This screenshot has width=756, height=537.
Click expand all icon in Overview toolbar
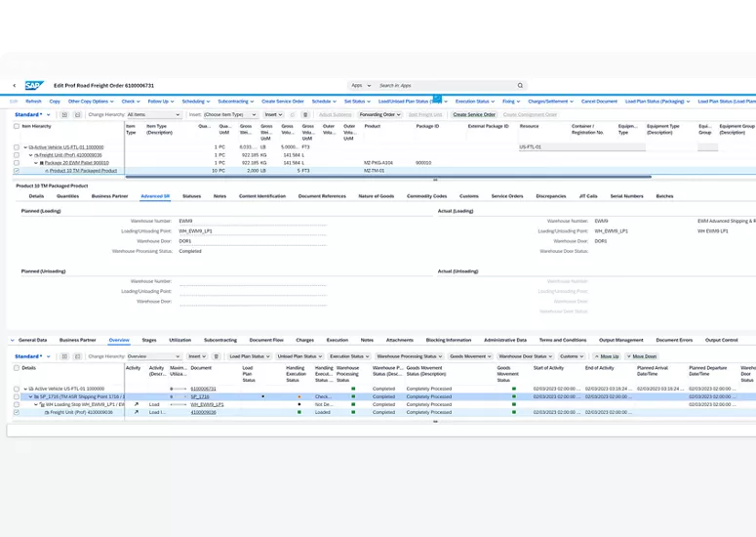click(64, 356)
